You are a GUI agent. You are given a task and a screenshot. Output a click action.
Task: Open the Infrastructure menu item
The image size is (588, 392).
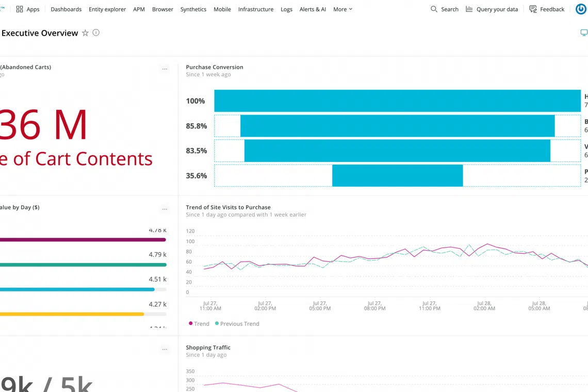point(255,9)
